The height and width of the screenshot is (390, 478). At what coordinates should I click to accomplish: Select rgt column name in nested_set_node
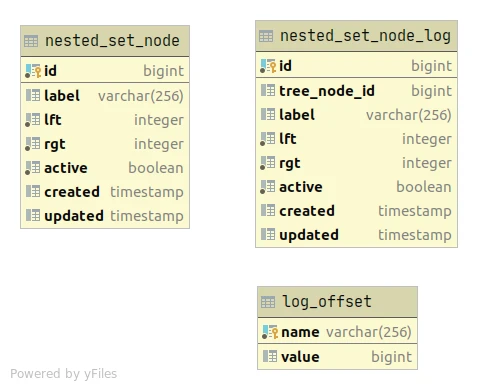tap(55, 144)
